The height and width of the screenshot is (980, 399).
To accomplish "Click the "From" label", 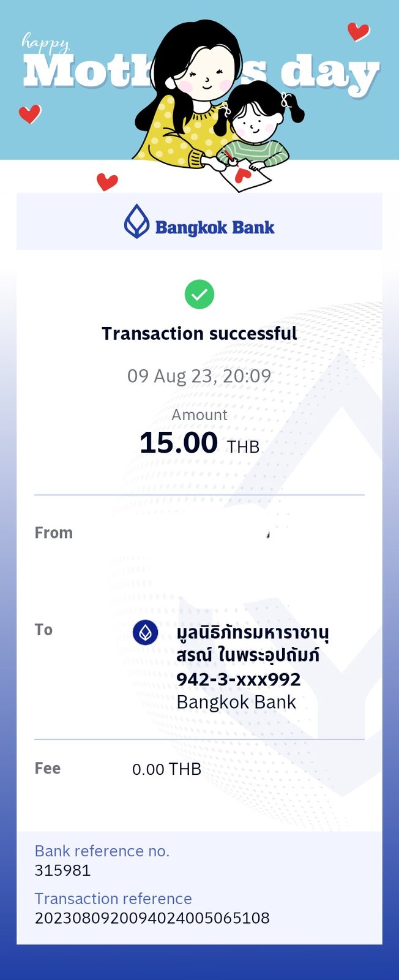I will point(54,533).
